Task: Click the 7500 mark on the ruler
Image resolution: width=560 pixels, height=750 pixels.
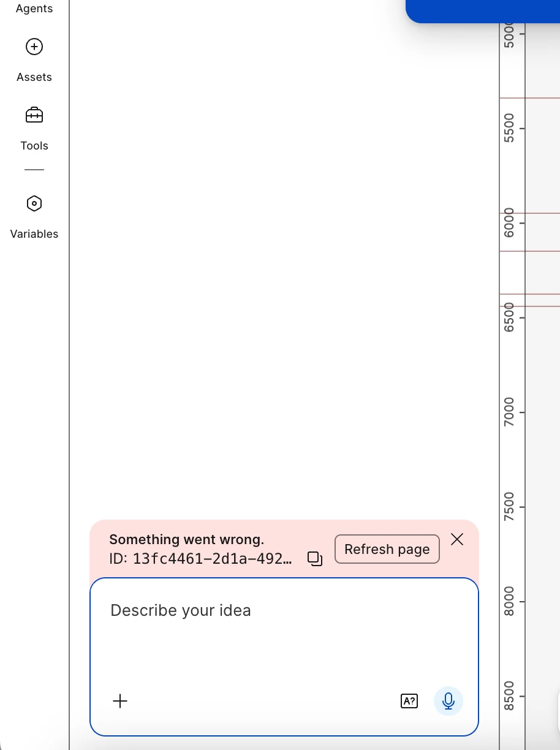Action: click(509, 507)
